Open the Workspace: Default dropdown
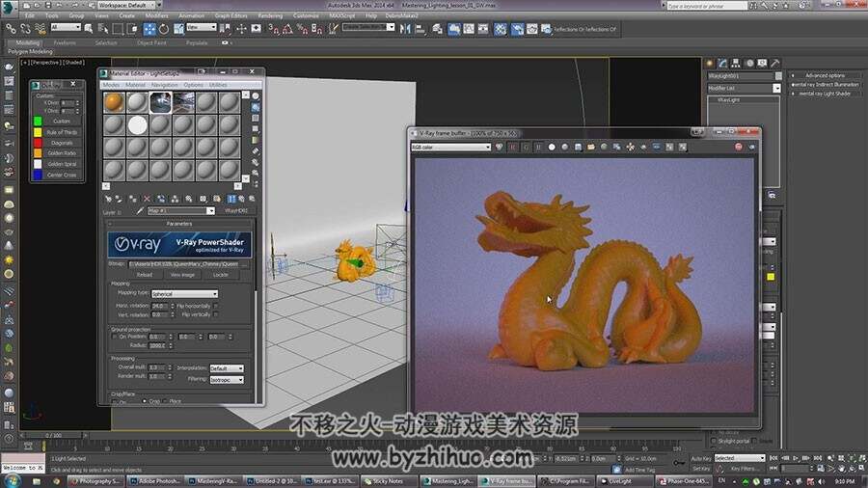Viewport: 868px width, 488px height. 125,5
